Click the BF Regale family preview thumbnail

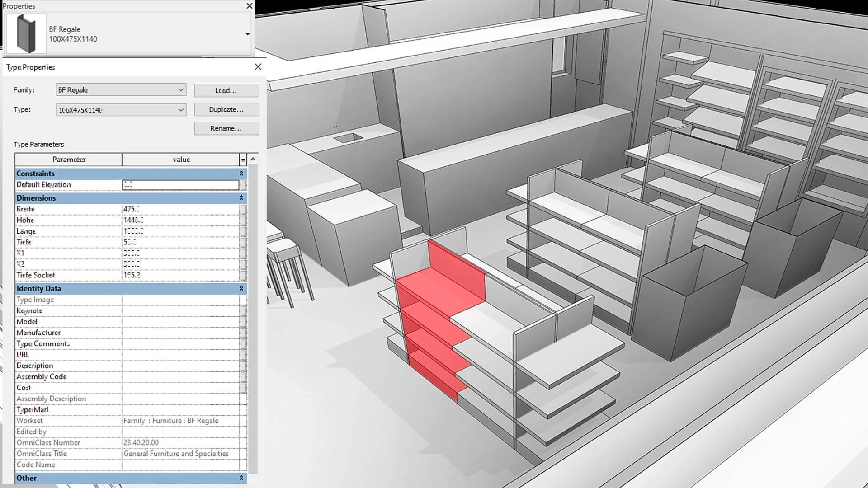(25, 33)
